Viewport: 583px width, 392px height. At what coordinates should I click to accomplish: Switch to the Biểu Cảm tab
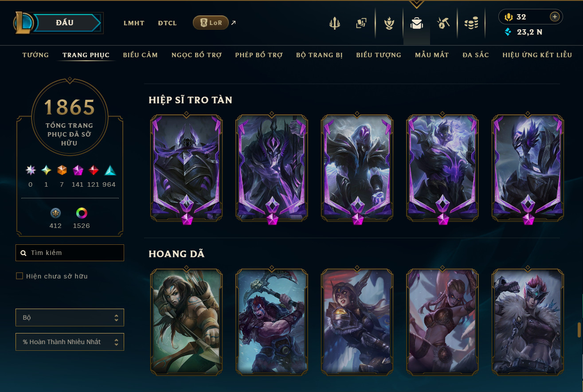[140, 55]
